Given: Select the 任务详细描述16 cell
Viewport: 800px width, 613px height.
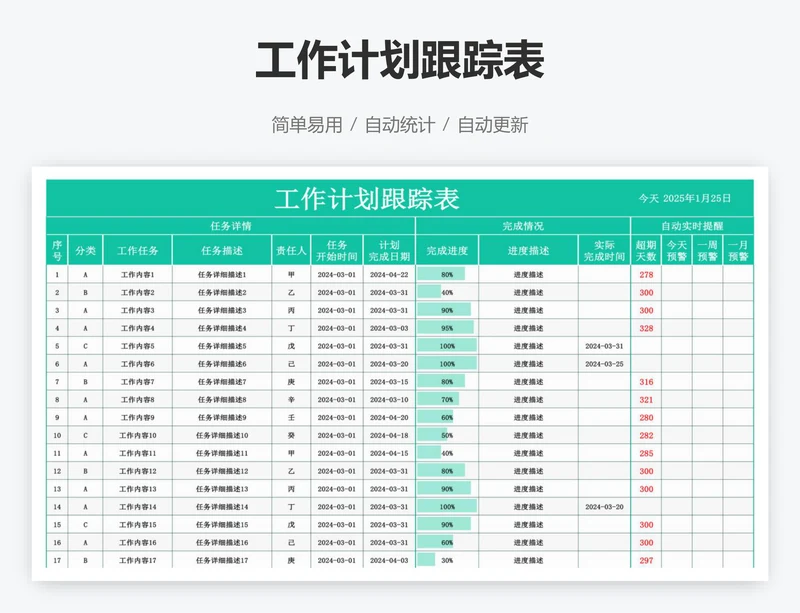Looking at the screenshot, I should click(222, 543).
